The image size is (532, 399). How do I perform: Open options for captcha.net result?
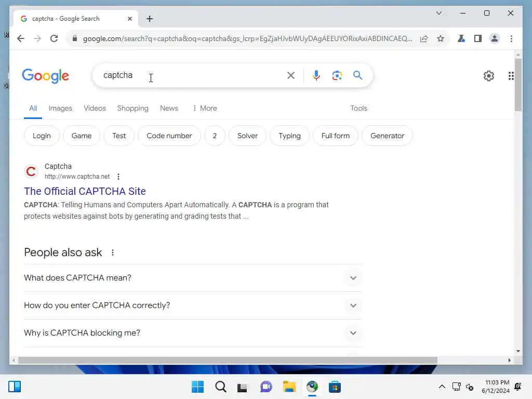[118, 177]
